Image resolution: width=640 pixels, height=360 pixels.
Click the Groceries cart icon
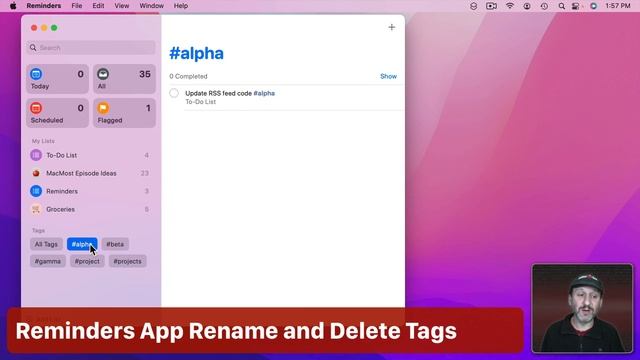click(36, 209)
